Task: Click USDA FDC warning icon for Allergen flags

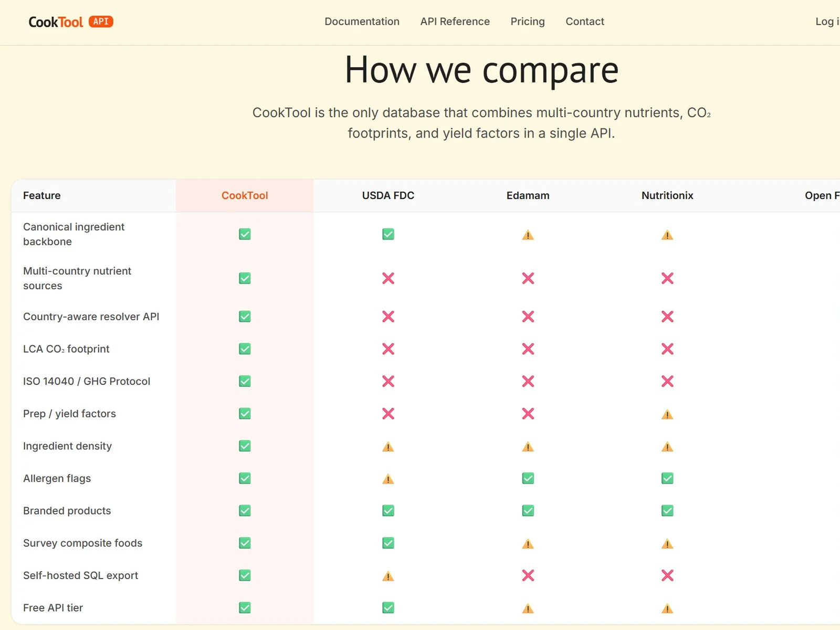Action: tap(388, 479)
